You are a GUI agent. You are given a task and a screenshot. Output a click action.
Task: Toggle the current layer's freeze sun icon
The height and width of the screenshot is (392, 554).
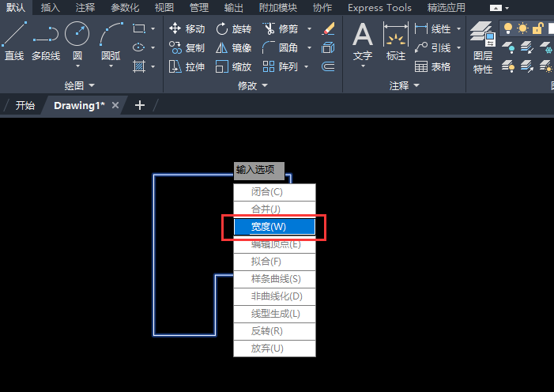click(522, 28)
